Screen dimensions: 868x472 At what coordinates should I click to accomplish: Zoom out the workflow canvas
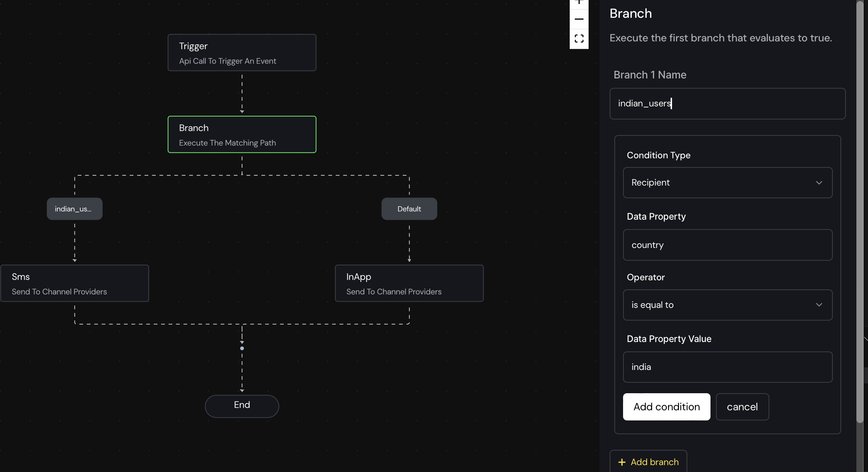pyautogui.click(x=579, y=19)
